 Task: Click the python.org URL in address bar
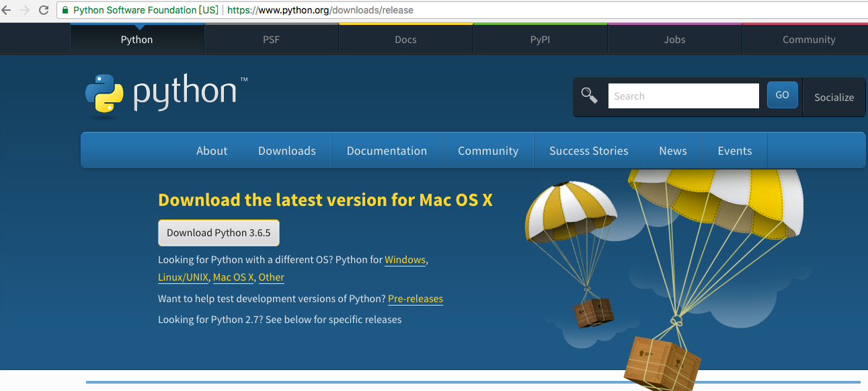(x=321, y=10)
